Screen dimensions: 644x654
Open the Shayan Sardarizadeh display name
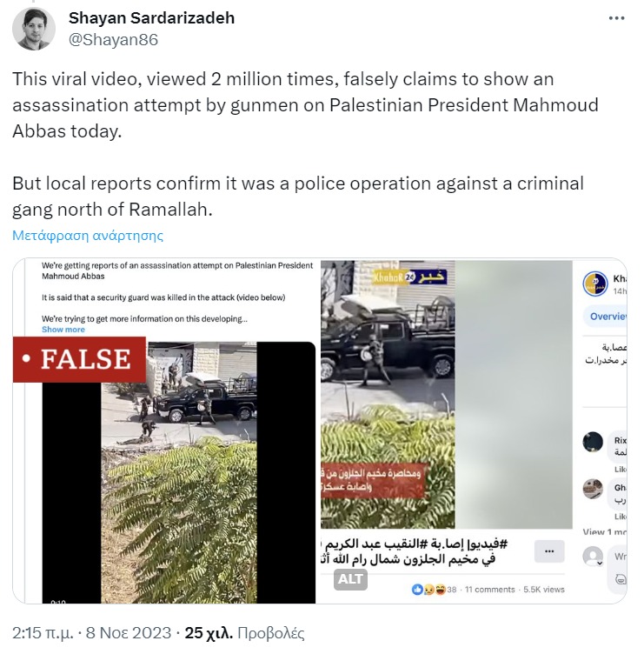[x=151, y=18]
